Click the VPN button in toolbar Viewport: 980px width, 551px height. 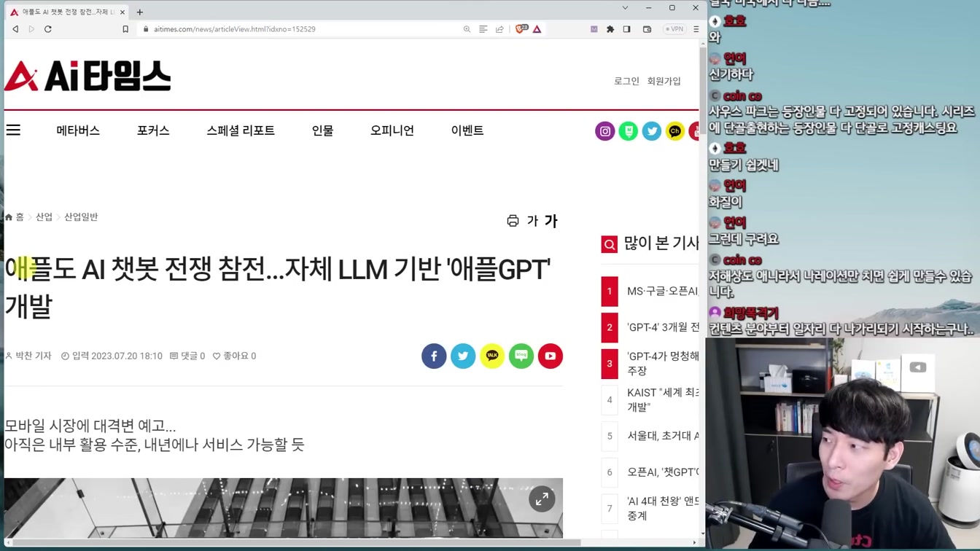tap(674, 29)
